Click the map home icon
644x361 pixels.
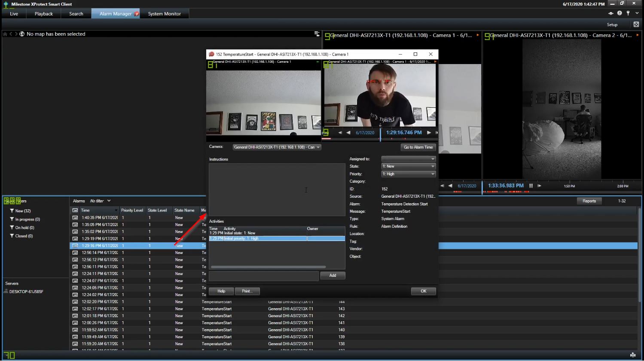click(5, 34)
